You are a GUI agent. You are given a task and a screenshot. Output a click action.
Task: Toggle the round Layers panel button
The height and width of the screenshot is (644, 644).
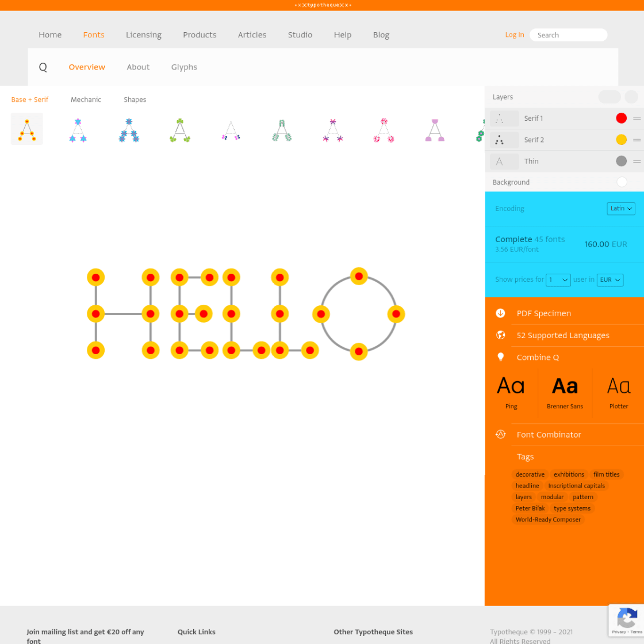pos(631,97)
